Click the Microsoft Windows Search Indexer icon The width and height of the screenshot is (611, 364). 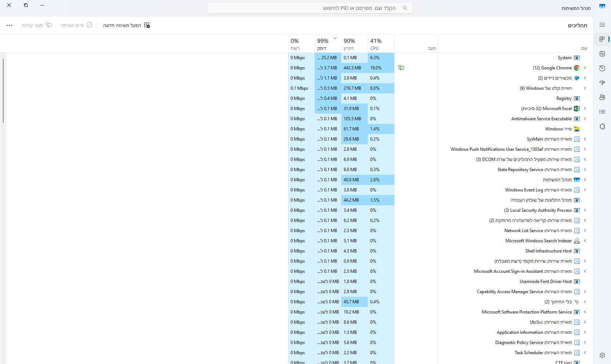click(x=577, y=241)
